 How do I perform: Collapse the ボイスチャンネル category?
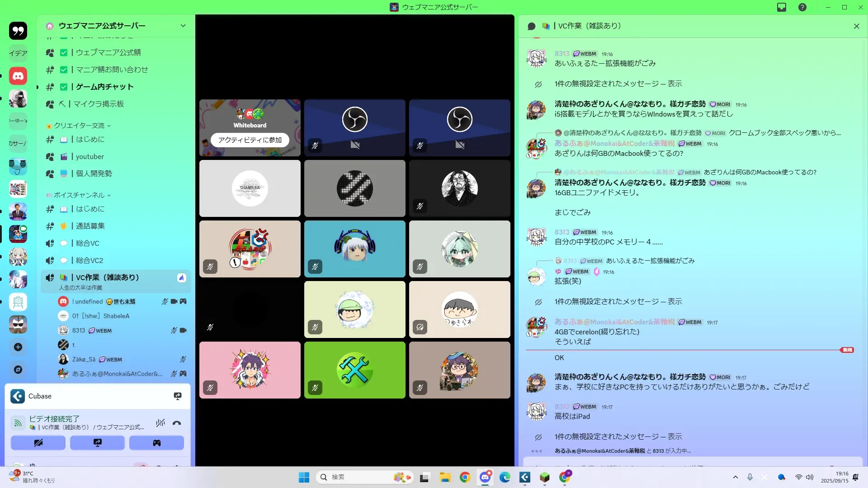(79, 195)
